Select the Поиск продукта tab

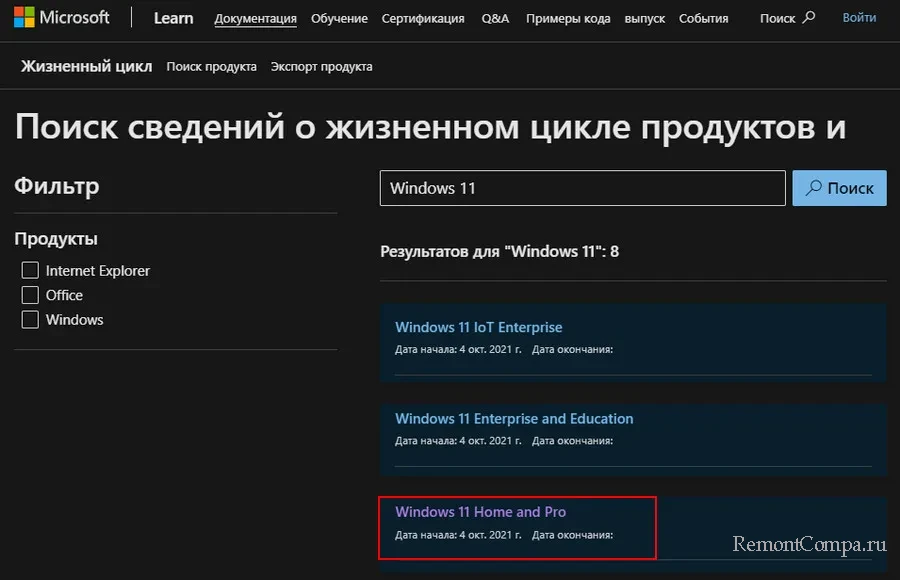tap(211, 67)
